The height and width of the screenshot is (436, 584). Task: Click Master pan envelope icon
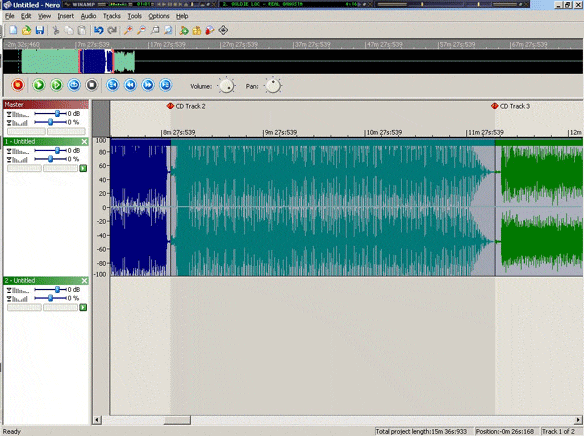click(18, 122)
